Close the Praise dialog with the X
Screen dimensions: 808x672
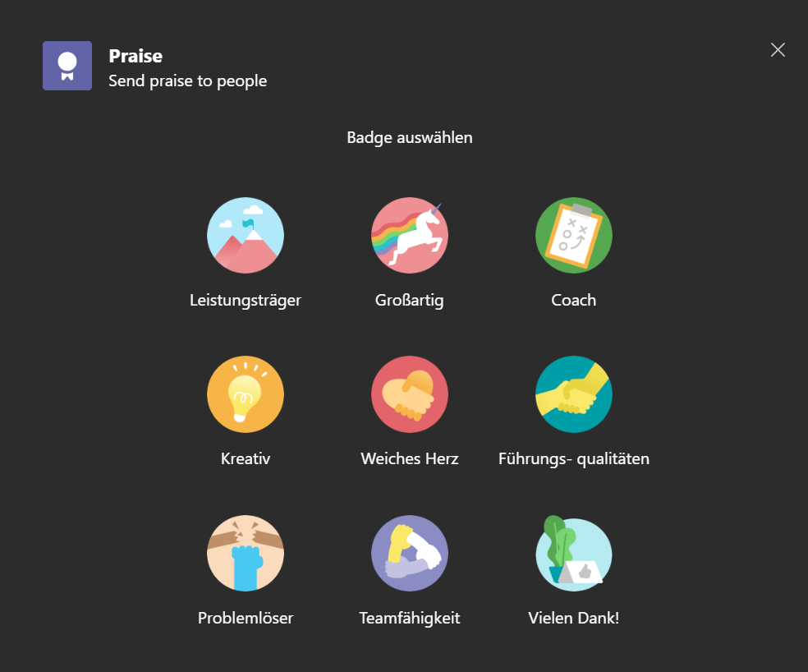778,49
